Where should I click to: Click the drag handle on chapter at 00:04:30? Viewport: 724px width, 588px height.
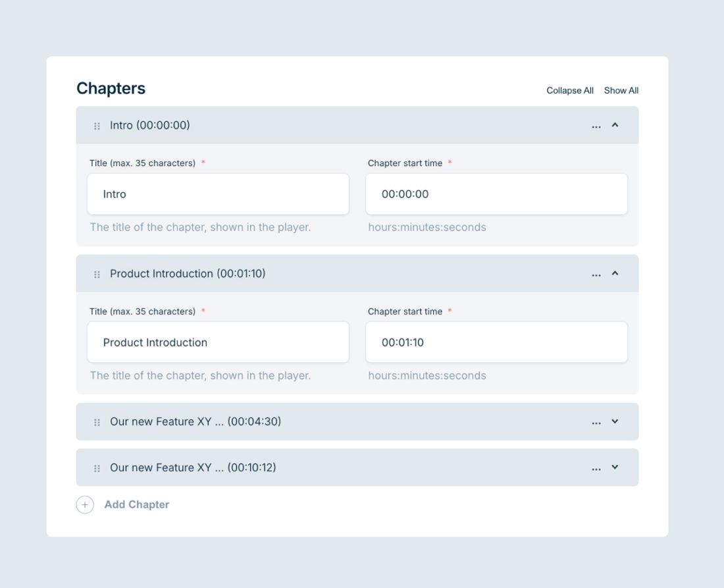pyautogui.click(x=96, y=421)
